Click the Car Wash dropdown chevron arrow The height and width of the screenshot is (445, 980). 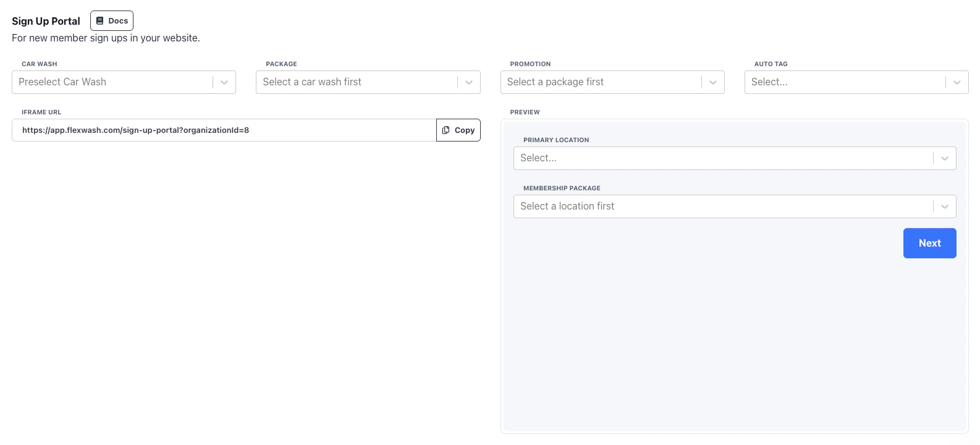pyautogui.click(x=224, y=82)
